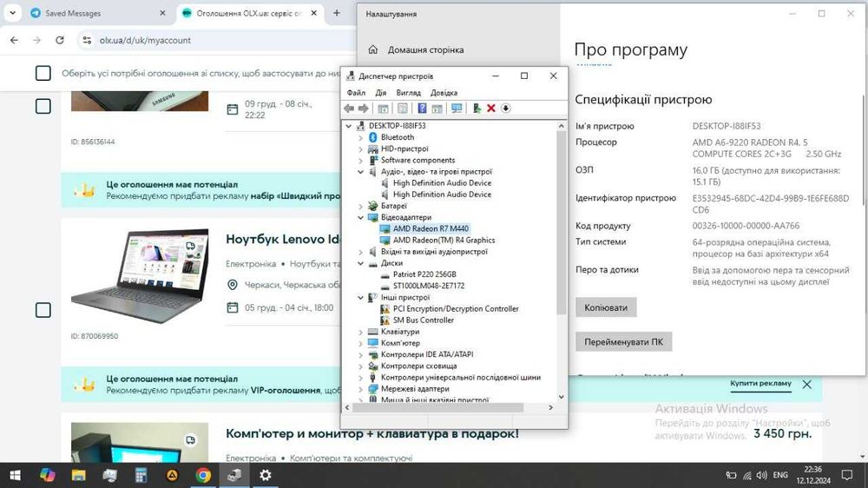Switch to Оголошення OLX.ua Chrome tab
The height and width of the screenshot is (488, 868).
pos(249,13)
